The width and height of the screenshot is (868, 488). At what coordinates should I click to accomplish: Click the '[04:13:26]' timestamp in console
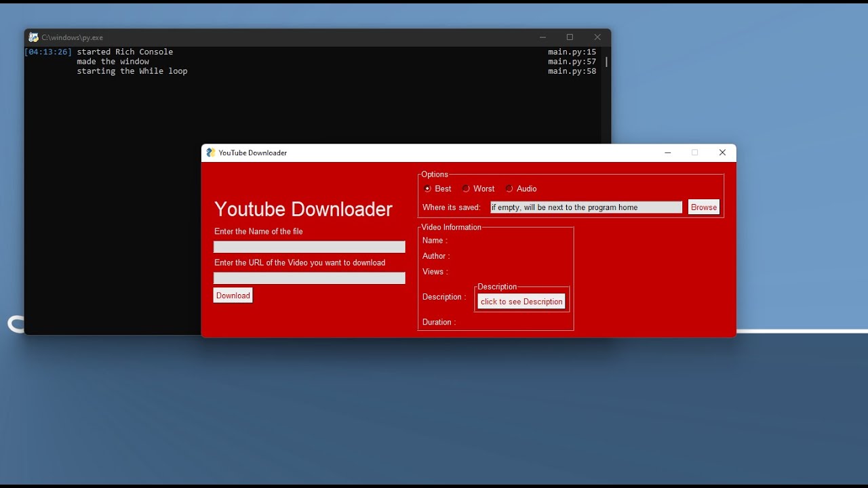tap(48, 52)
